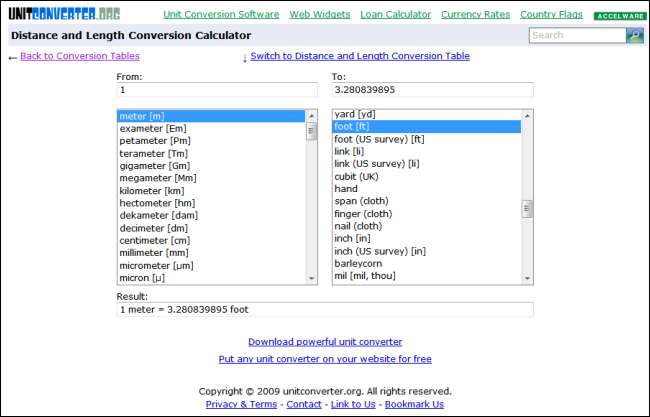Click the search magnifier icon button
This screenshot has height=417, width=650.
coord(634,35)
